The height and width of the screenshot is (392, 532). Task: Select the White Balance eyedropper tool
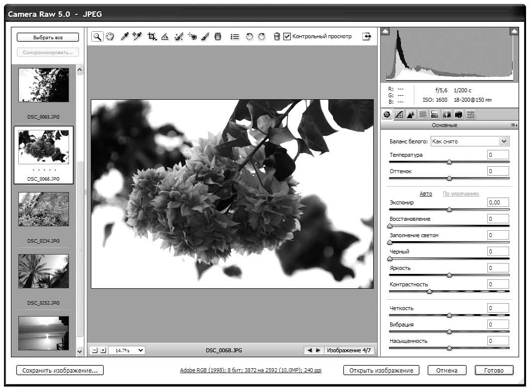126,36
